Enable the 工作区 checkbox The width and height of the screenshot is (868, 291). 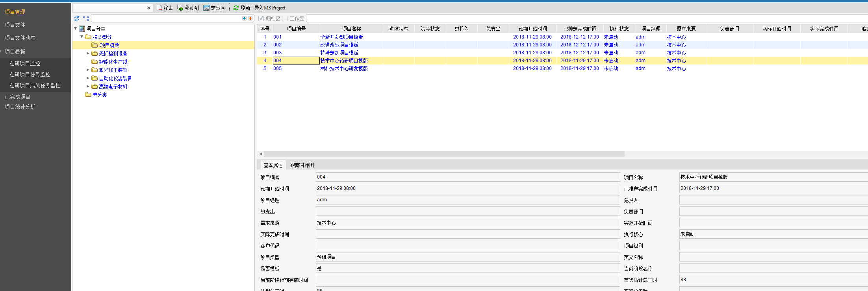click(x=285, y=18)
